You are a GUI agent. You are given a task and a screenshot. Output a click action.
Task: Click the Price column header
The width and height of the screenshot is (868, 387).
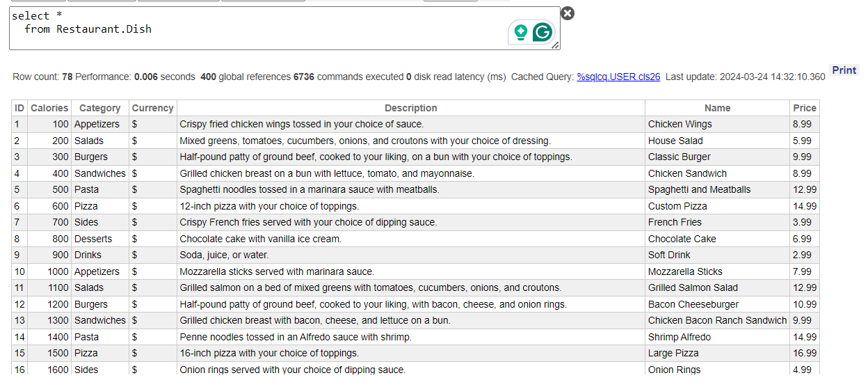tap(804, 108)
